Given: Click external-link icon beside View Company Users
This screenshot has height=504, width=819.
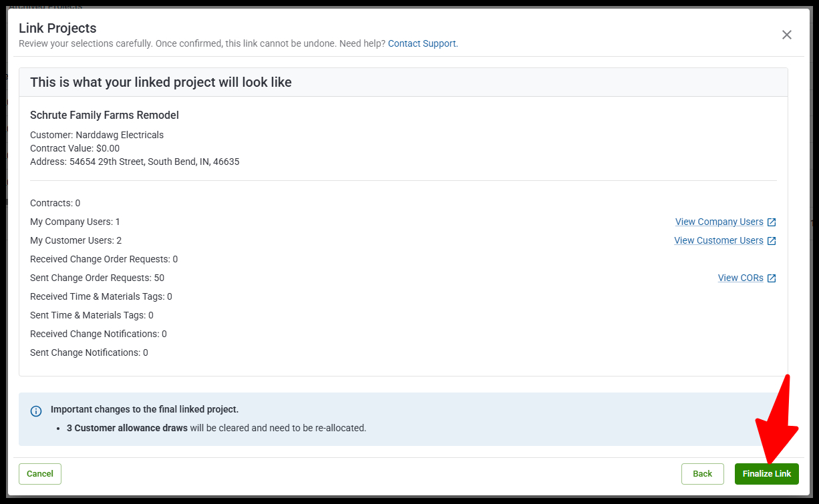Looking at the screenshot, I should 772,222.
